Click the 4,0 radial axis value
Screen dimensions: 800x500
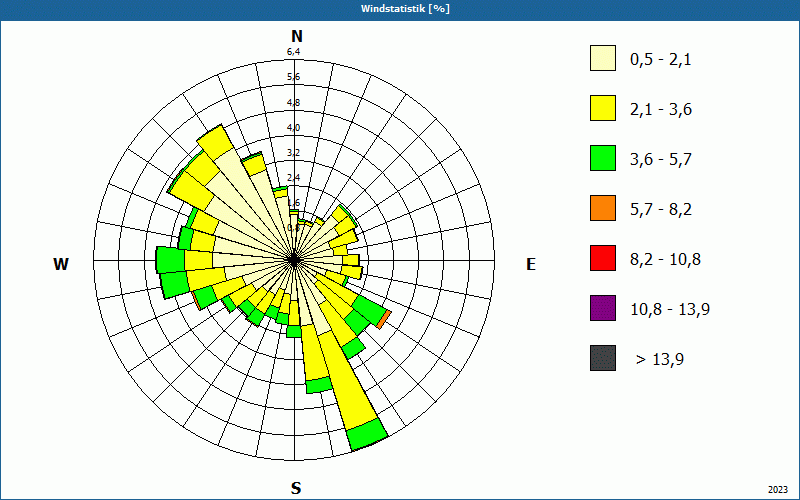[293, 128]
